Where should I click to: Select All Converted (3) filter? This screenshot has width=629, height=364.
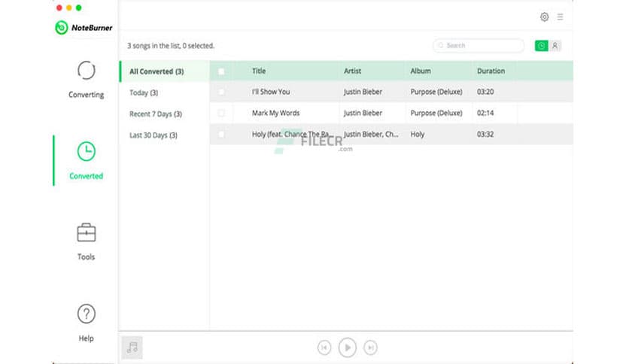tap(165, 71)
